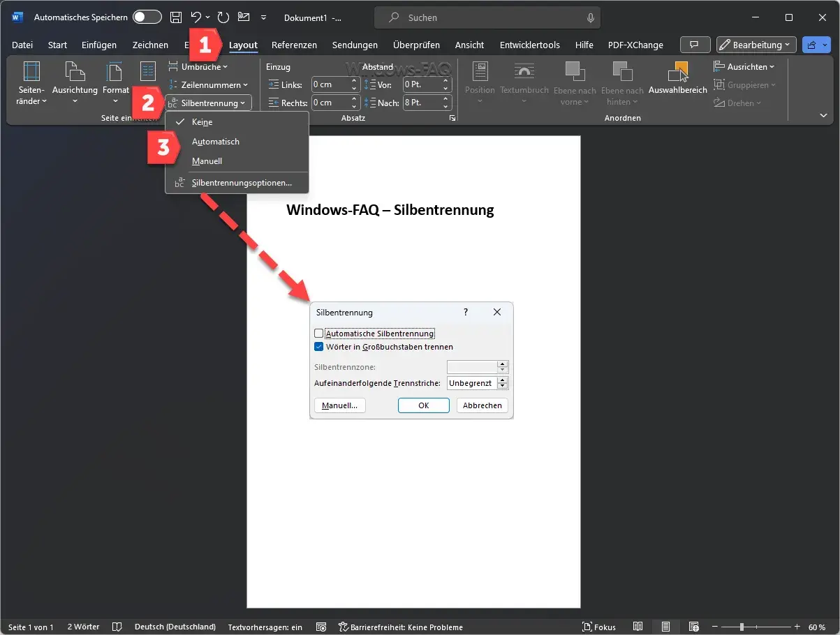Image resolution: width=840 pixels, height=635 pixels.
Task: Uncheck Wörter in Großbuchstaben trennen
Action: pos(318,347)
